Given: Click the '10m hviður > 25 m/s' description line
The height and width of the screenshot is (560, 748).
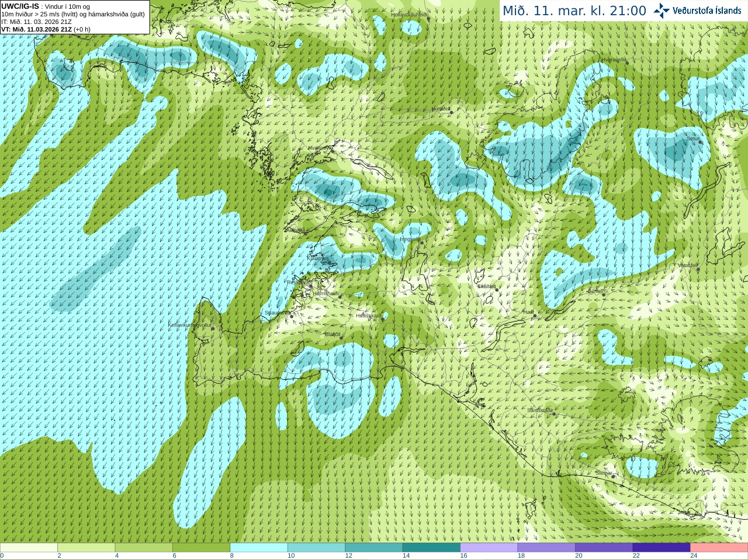Looking at the screenshot, I should point(73,14).
